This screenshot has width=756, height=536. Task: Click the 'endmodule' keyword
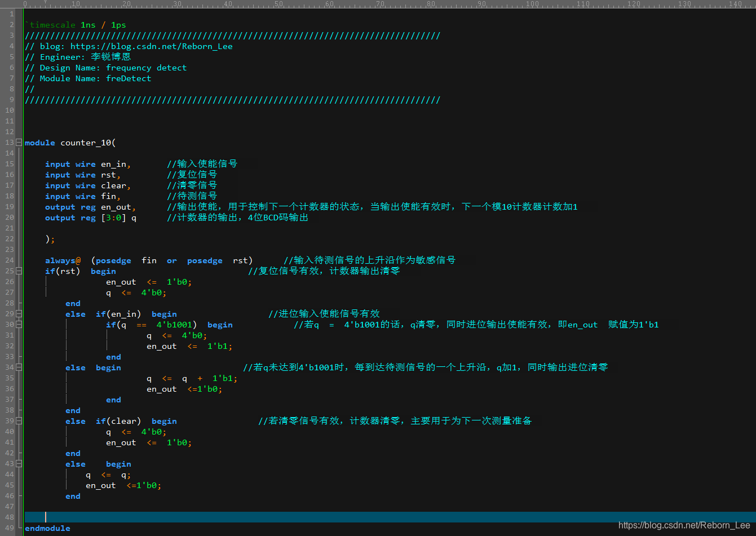point(47,528)
